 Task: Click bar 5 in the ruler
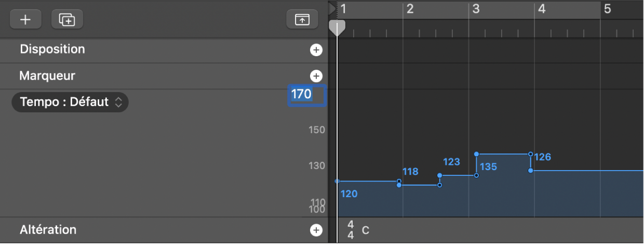tap(608, 9)
